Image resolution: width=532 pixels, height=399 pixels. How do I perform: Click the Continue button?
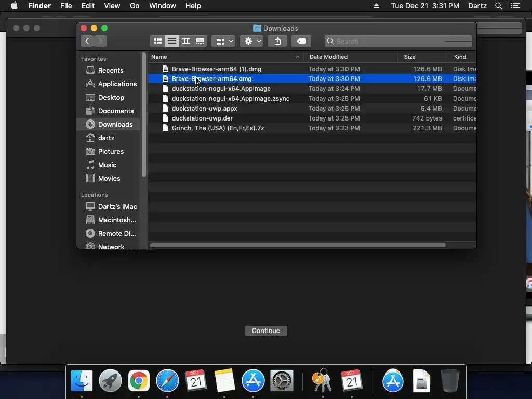(266, 330)
